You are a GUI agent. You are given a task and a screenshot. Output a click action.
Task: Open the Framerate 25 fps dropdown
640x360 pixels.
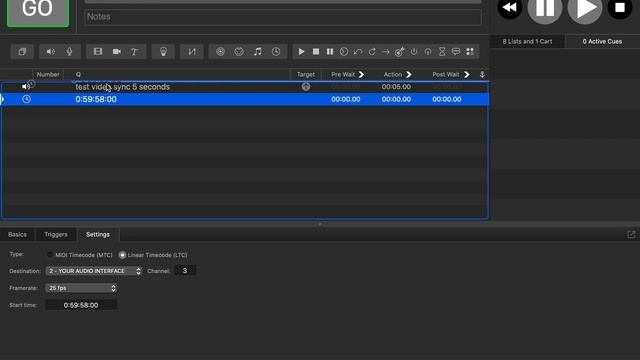click(81, 288)
